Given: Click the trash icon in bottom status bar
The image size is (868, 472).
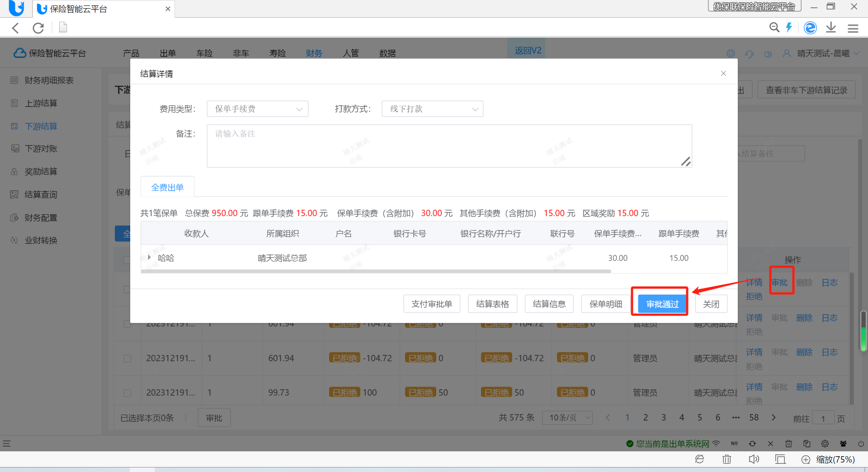Looking at the screenshot, I should 727,459.
